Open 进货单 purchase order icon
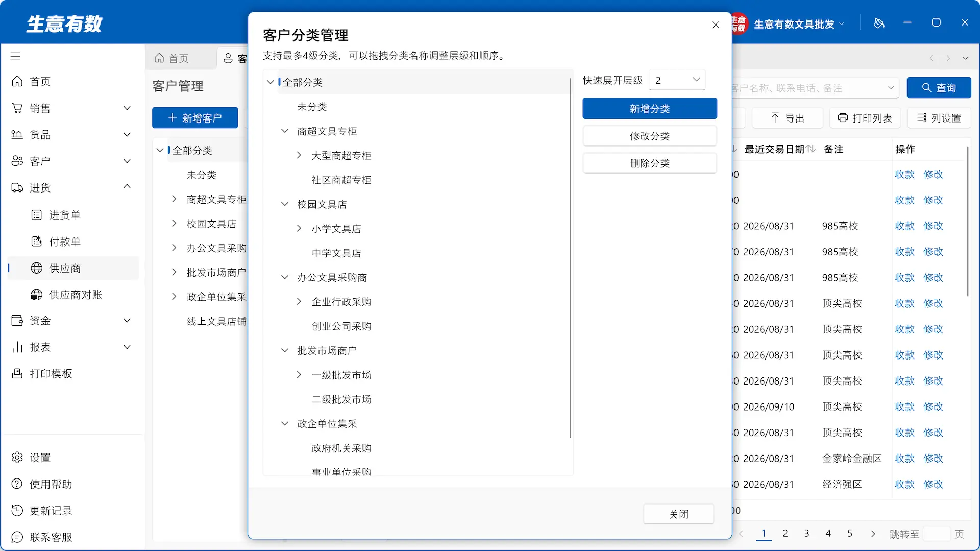The image size is (980, 551). click(x=37, y=215)
